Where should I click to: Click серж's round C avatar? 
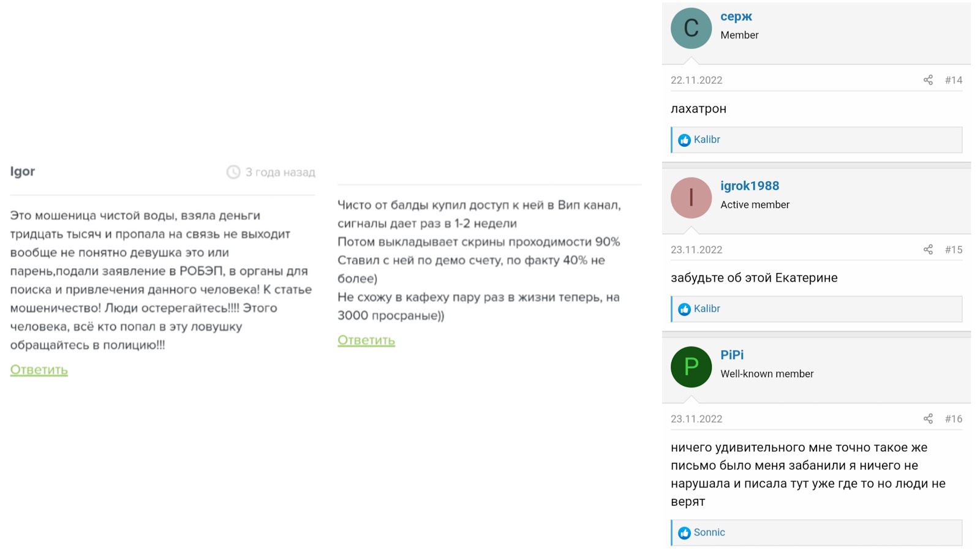[x=691, y=28]
